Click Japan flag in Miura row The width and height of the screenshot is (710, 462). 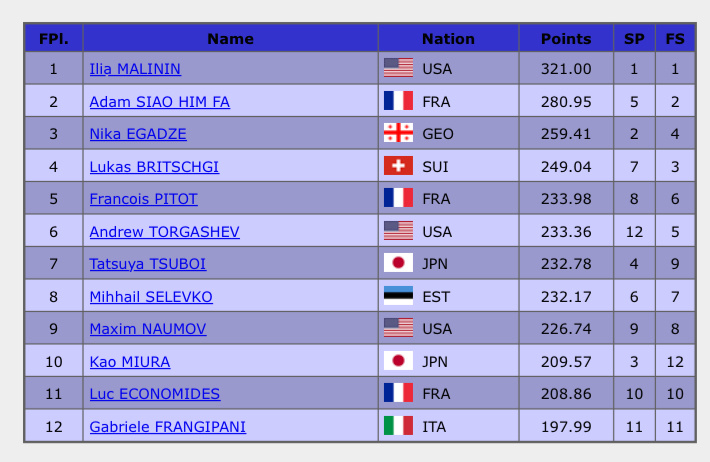[398, 361]
